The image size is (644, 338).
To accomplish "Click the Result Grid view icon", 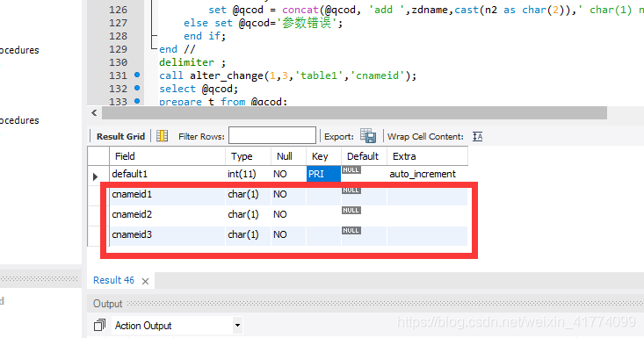I will tap(162, 136).
